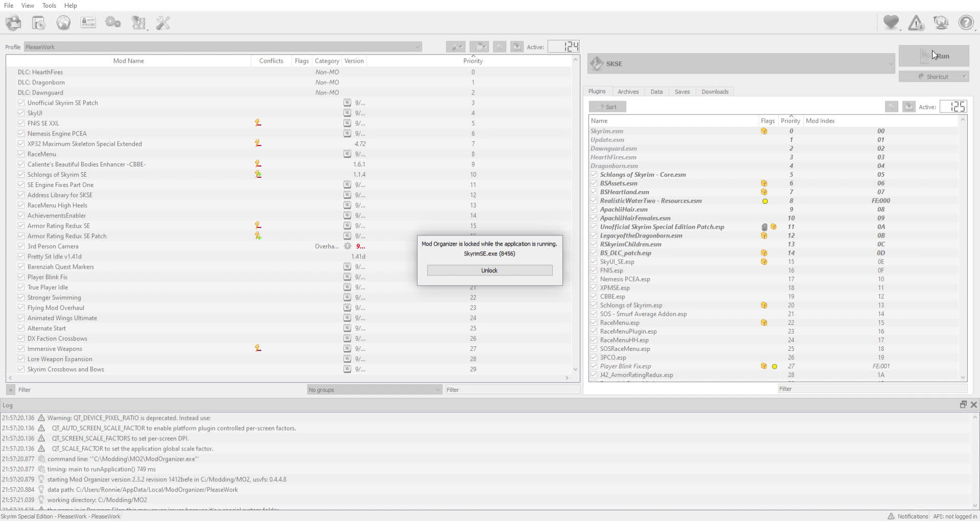Expand the No groups dropdown

[x=374, y=390]
